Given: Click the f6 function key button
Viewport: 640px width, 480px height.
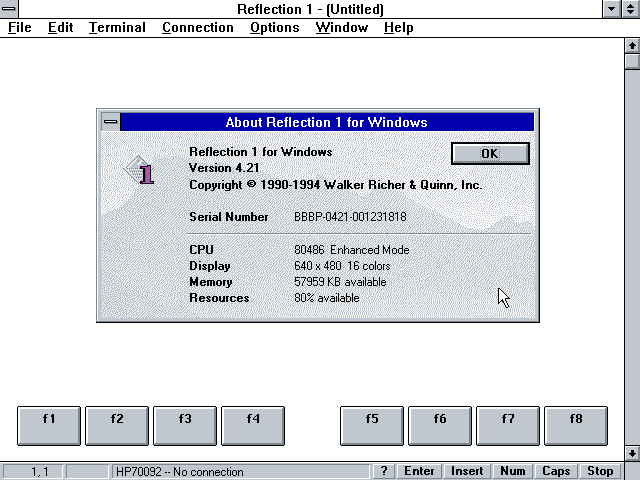Looking at the screenshot, I should (x=440, y=425).
